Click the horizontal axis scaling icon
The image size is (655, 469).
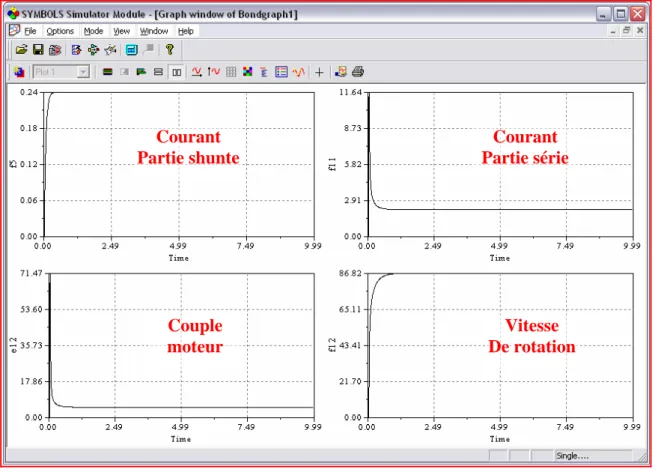[x=196, y=72]
